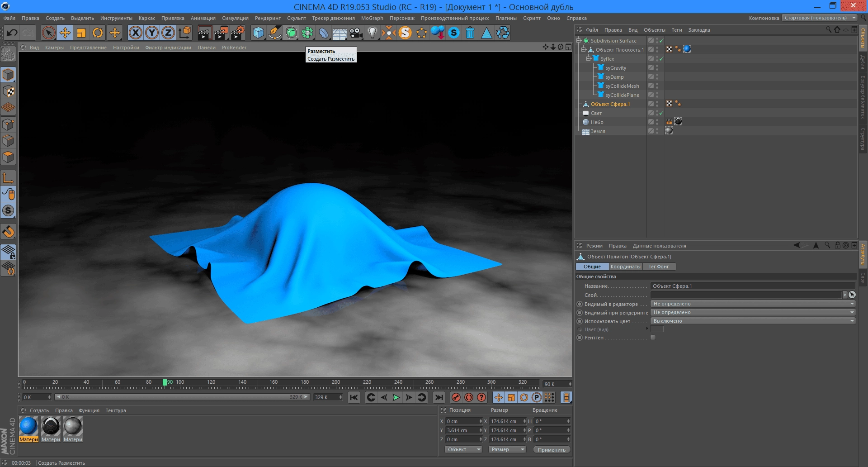This screenshot has height=467, width=868.
Task: Click the Undo arrow icon
Action: click(12, 33)
